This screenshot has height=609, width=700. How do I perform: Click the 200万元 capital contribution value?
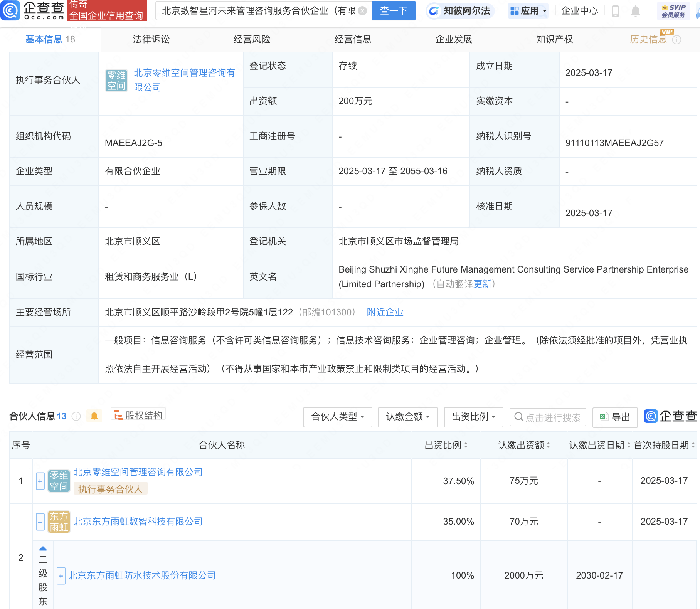click(355, 101)
